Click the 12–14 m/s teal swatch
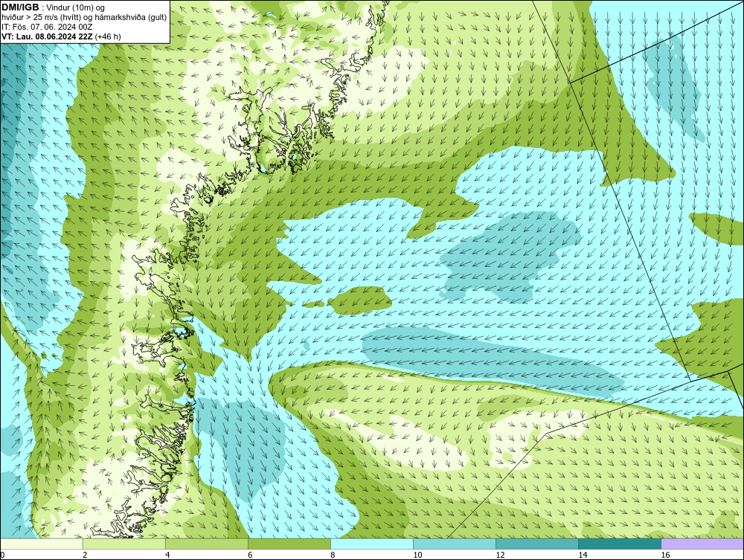This screenshot has height=560, width=744. coord(536,544)
